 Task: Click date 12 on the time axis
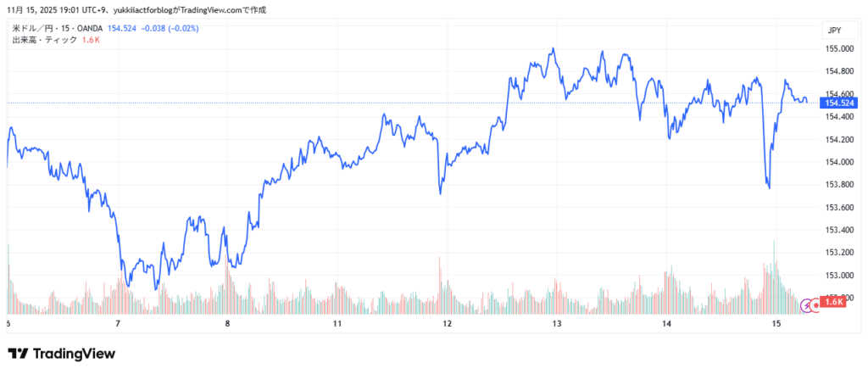pos(447,324)
